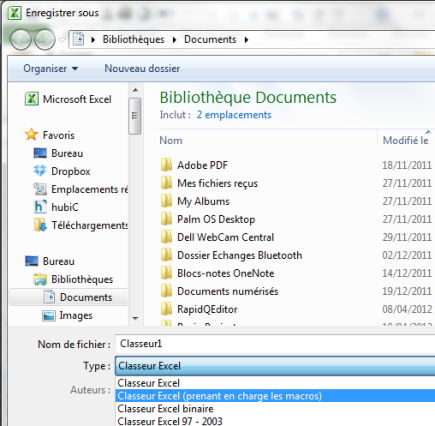Click the navigation pane scrollbar thumb
This screenshot has width=435, height=426.
[x=135, y=116]
